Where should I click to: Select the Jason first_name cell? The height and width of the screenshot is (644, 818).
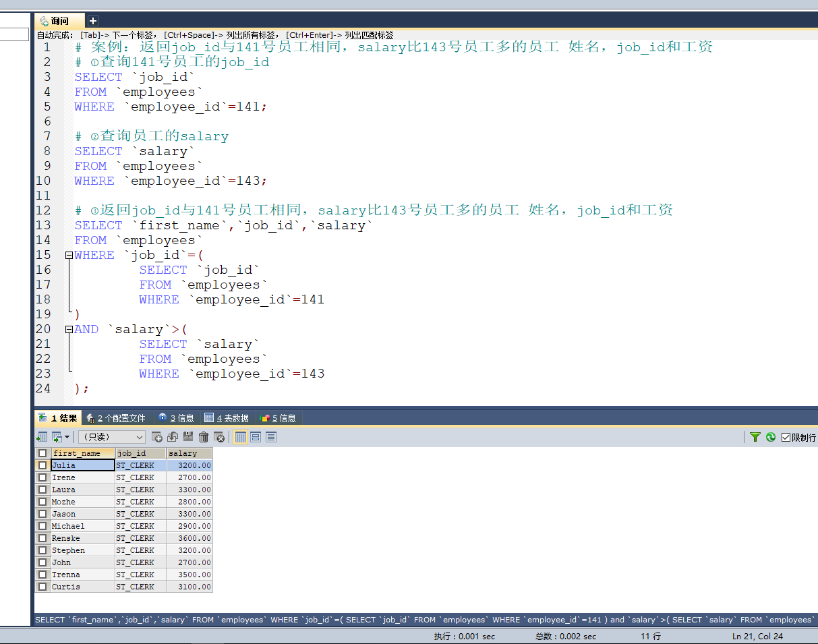click(x=83, y=514)
